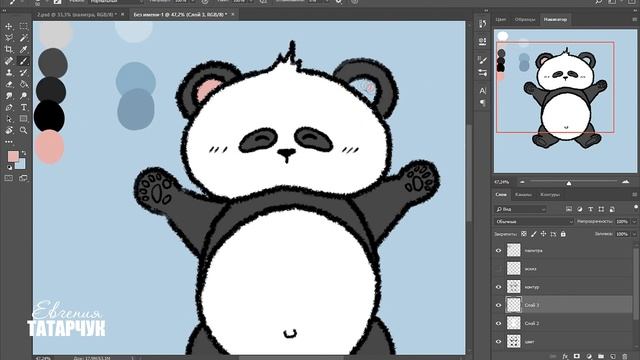The image size is (640, 360).
Task: Toggle lock all padlock
Action: [563, 234]
